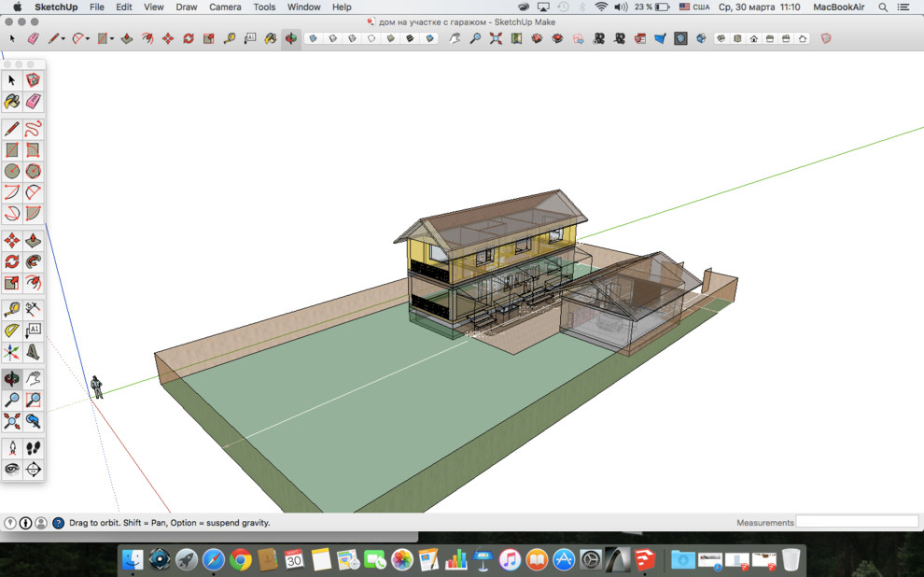Click the help question mark in status bar
Image resolution: width=924 pixels, height=577 pixels.
58,523
